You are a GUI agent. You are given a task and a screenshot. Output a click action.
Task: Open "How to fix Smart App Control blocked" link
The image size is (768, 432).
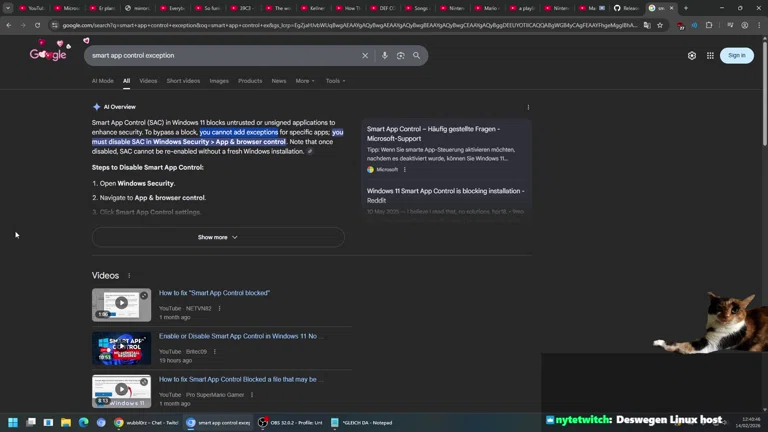pos(214,293)
